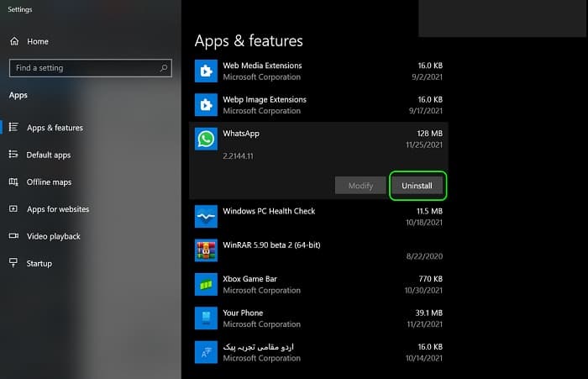Click the Windows PC Health Check icon
This screenshot has height=379, width=588.
coord(206,217)
